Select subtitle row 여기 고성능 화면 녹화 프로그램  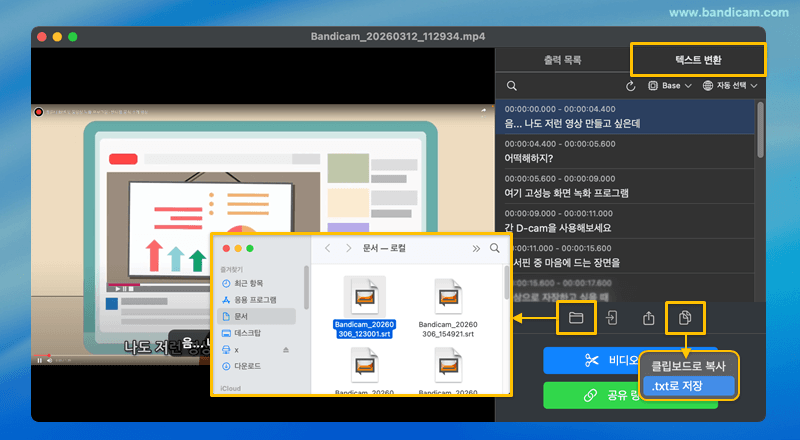[624, 186]
